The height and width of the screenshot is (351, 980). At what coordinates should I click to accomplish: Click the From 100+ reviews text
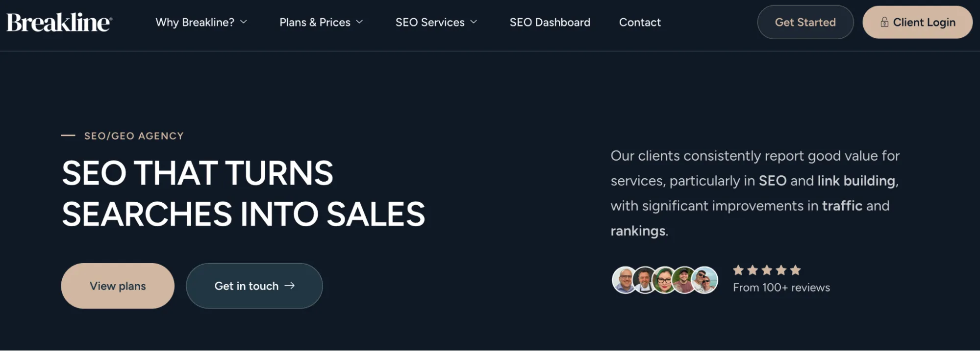[781, 288]
